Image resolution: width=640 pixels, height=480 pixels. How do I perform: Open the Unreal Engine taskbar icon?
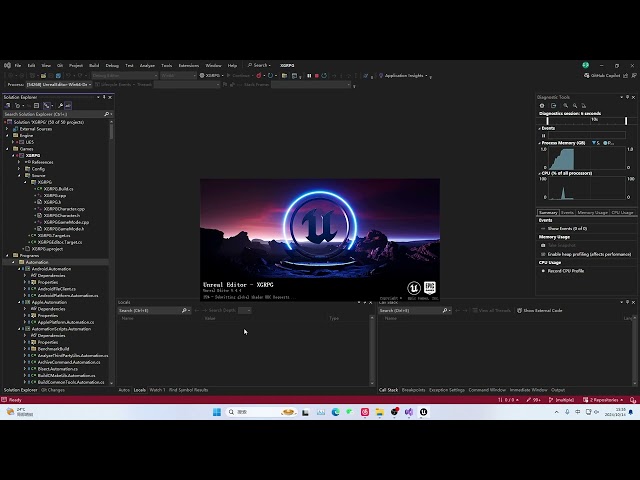424,412
